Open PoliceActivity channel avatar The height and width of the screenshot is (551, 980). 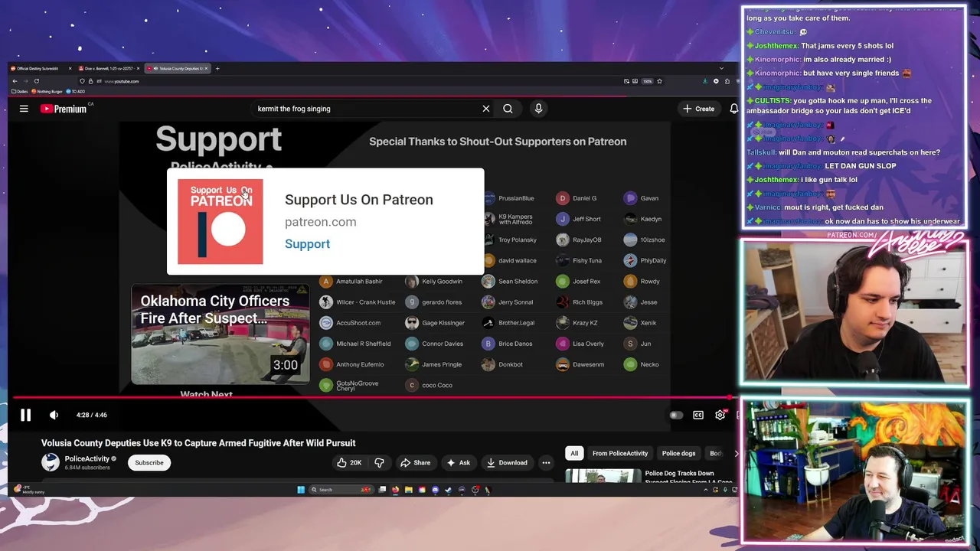(51, 462)
